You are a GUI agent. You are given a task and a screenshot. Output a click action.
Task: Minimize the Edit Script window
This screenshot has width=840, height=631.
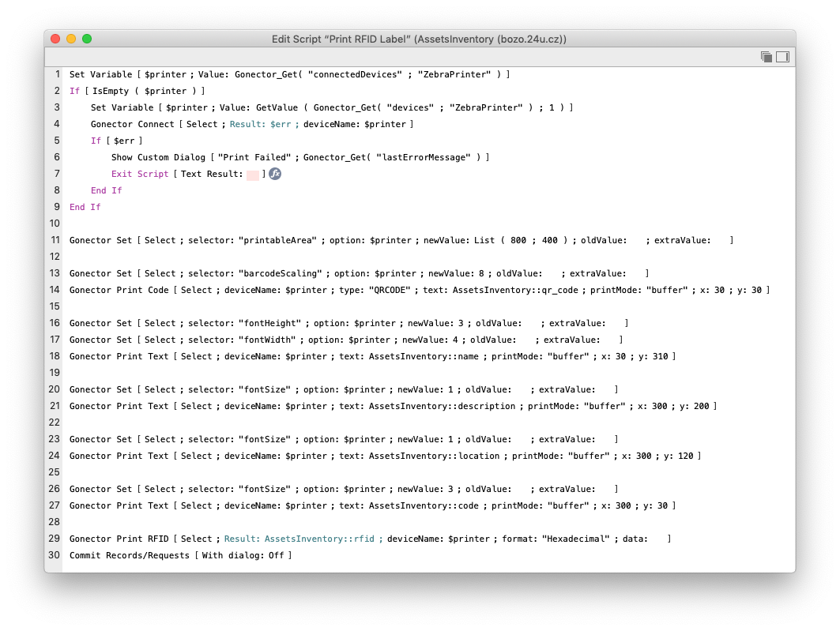[71, 39]
